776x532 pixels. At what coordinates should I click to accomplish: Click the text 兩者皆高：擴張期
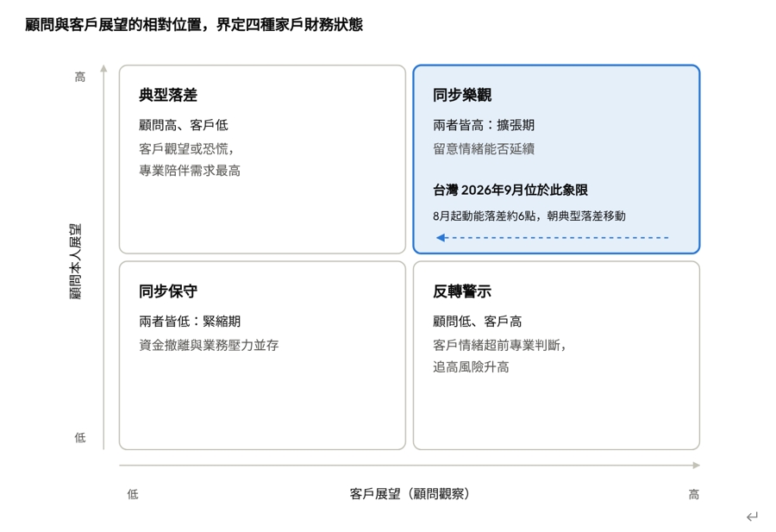coord(484,125)
